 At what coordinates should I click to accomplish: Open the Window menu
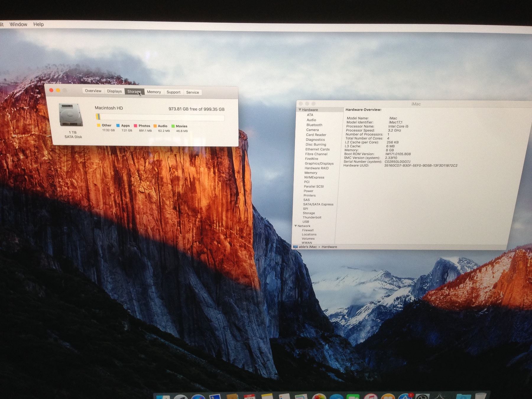pos(18,24)
